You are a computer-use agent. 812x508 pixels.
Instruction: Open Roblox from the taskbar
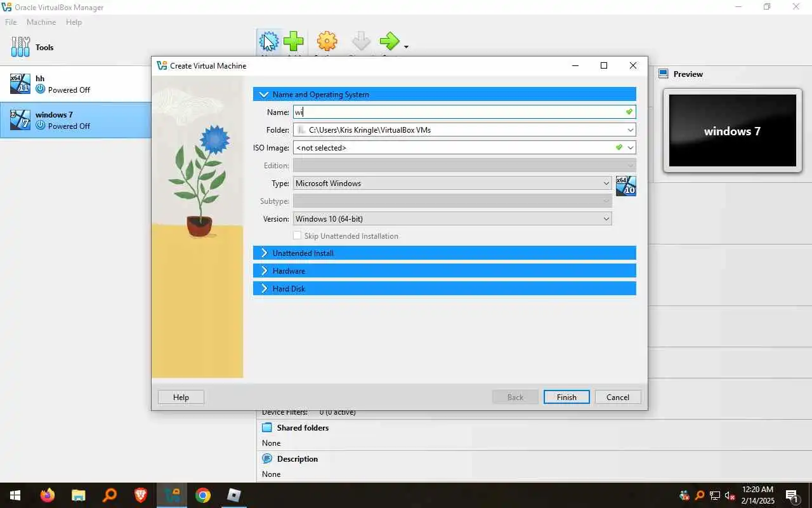point(234,495)
